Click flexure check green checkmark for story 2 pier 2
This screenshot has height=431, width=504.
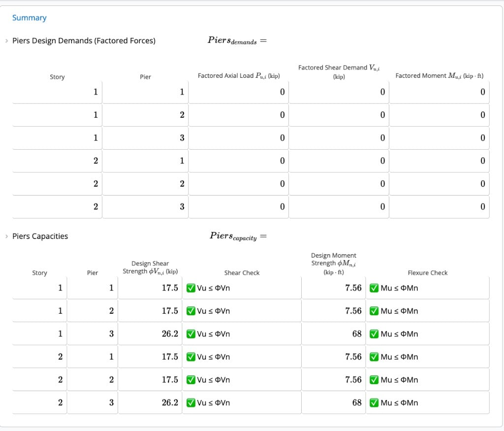coord(374,380)
